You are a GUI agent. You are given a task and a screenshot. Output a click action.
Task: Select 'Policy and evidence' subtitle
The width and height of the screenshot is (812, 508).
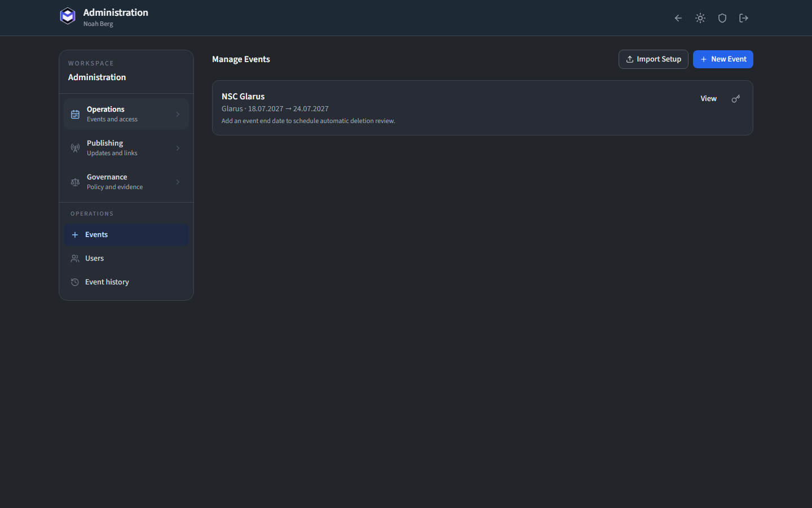115,187
